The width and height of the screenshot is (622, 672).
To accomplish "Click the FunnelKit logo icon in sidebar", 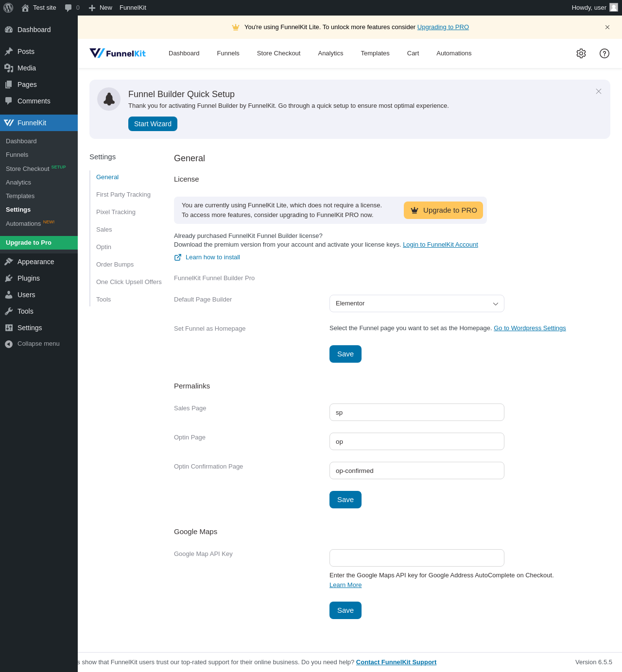I will tap(9, 123).
